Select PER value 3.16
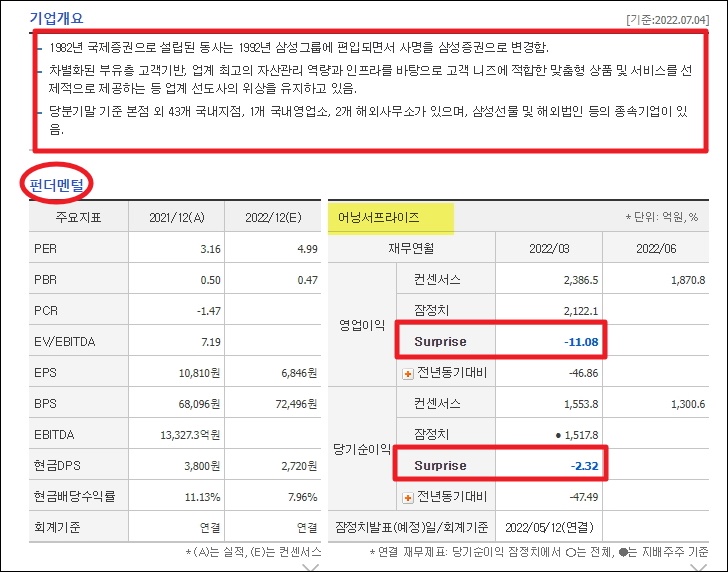Screen dimensions: 728x572 [x=210, y=249]
